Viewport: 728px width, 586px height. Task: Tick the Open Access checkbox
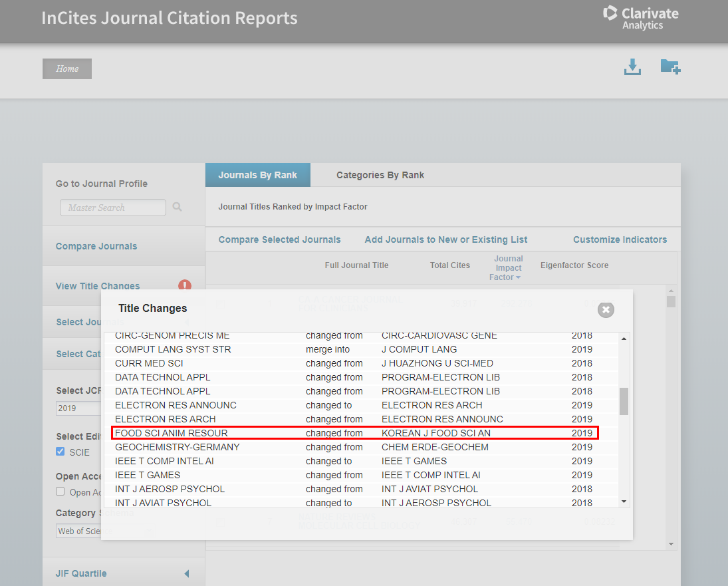61,492
